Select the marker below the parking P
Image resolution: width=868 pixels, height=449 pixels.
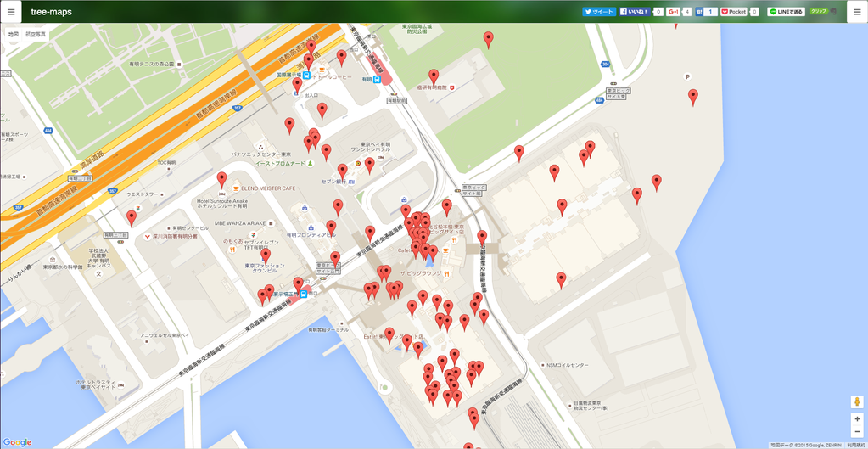click(x=693, y=98)
